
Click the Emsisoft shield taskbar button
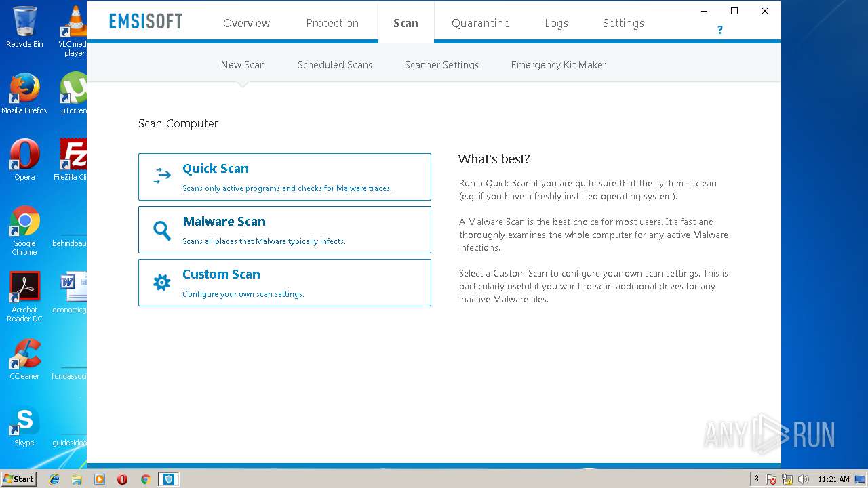click(168, 479)
